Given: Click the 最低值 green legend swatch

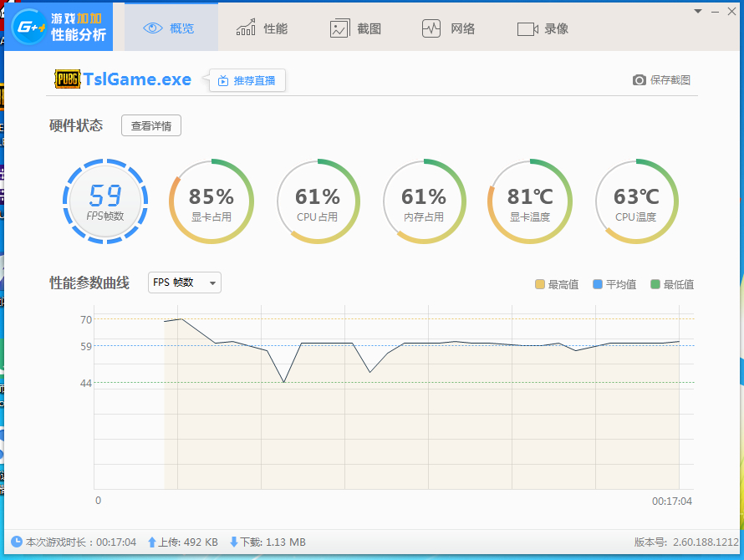Looking at the screenshot, I should [x=655, y=284].
